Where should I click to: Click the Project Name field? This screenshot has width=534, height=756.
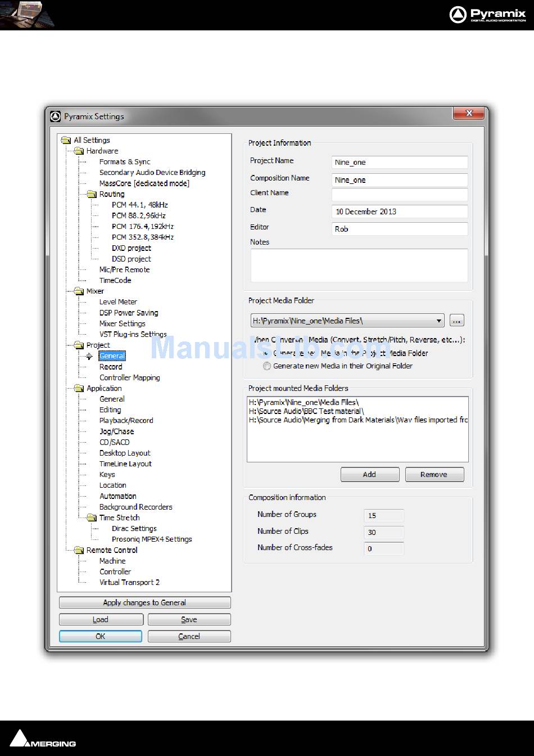(x=400, y=162)
